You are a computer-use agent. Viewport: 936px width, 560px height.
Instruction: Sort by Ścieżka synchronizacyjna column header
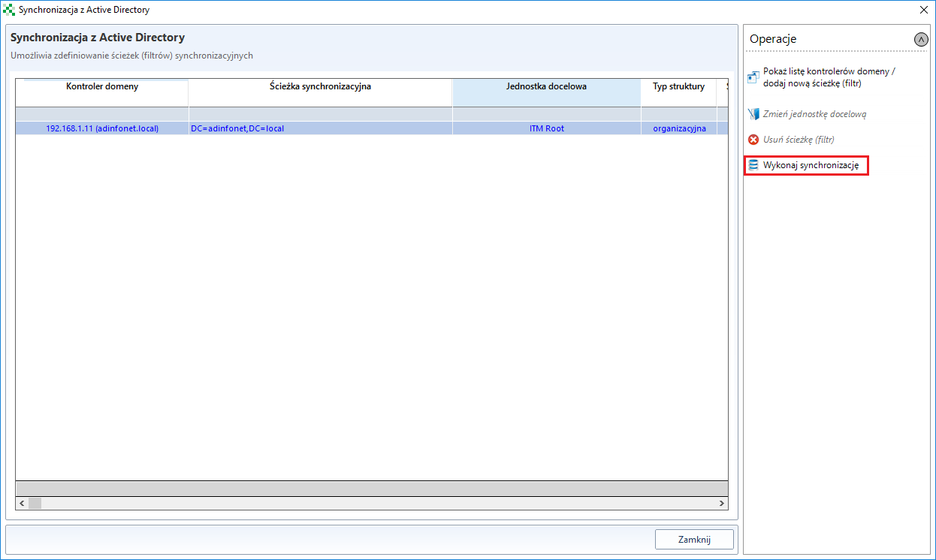(320, 87)
